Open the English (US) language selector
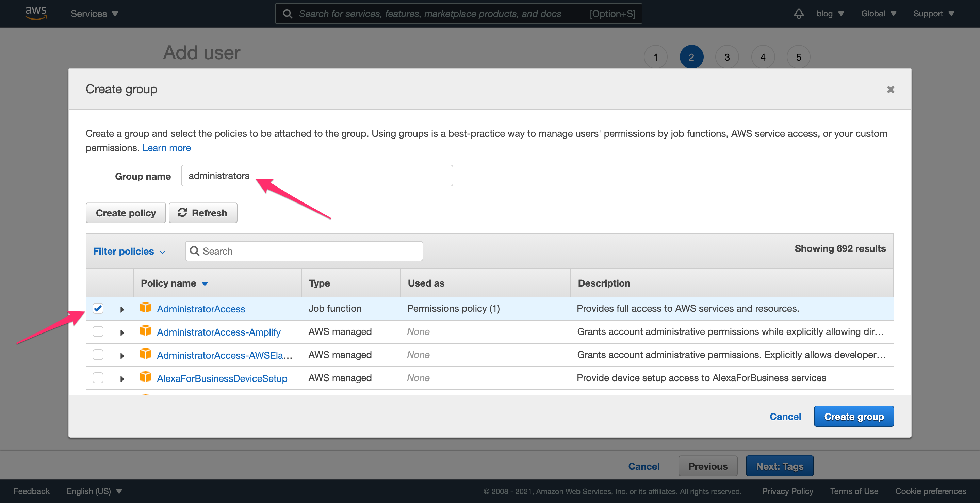The width and height of the screenshot is (980, 503). [94, 491]
